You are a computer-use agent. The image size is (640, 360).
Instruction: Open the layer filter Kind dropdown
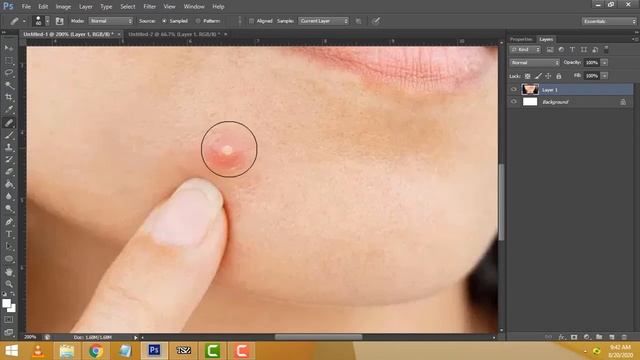(525, 50)
